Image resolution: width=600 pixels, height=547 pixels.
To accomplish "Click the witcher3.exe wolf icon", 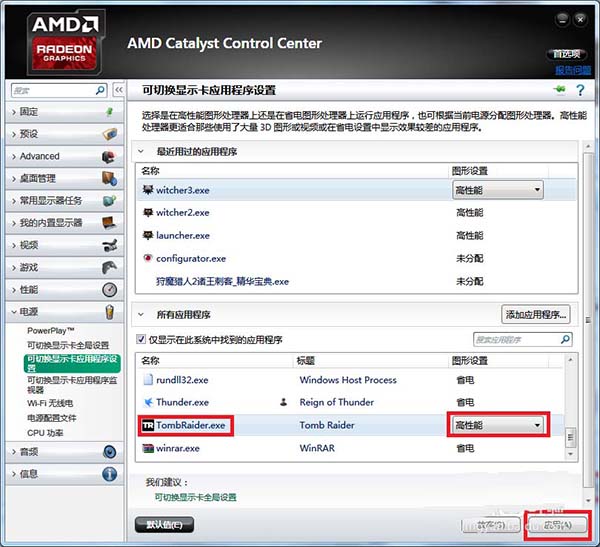I will (x=148, y=189).
